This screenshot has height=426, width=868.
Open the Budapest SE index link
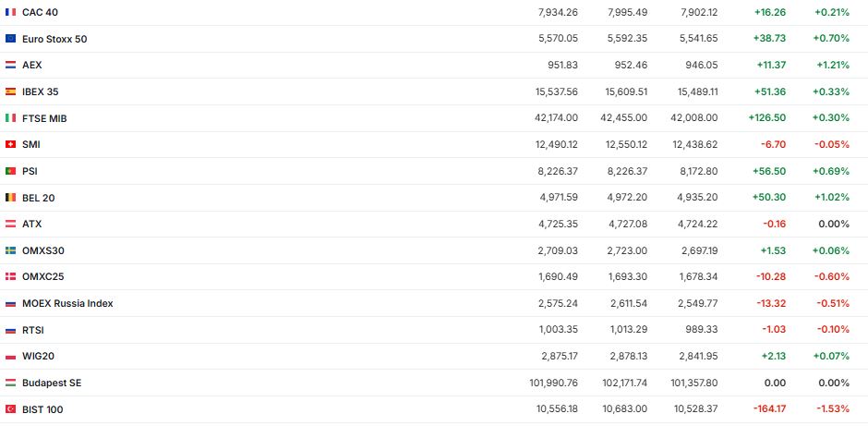52,383
